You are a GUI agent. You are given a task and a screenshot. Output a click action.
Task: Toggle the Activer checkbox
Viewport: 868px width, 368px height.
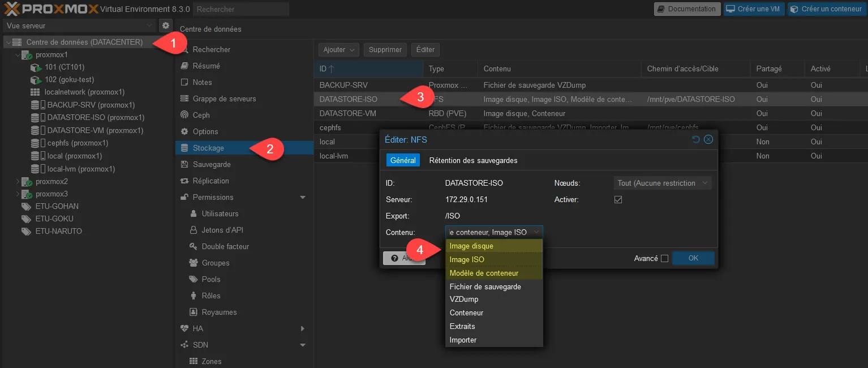[x=618, y=200]
